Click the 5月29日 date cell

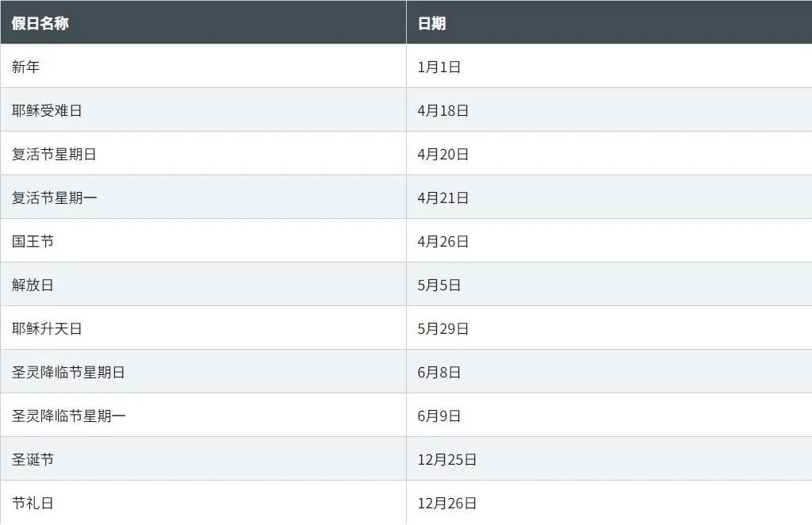click(443, 328)
